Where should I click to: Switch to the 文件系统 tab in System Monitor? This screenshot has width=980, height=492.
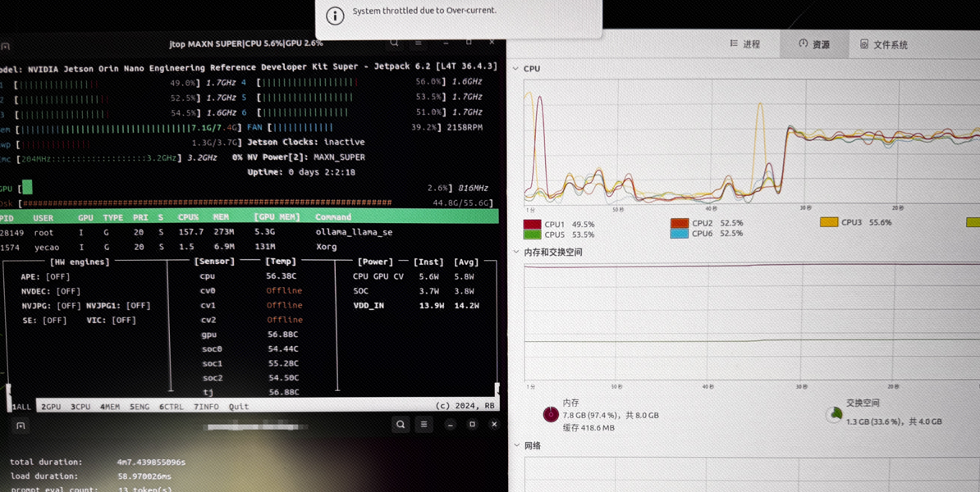coord(884,45)
